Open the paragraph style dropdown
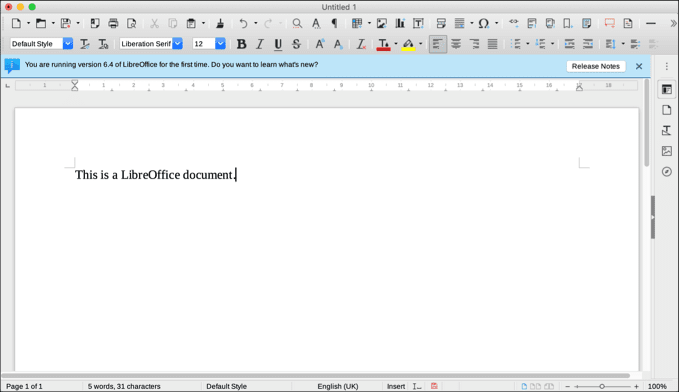 (68, 44)
